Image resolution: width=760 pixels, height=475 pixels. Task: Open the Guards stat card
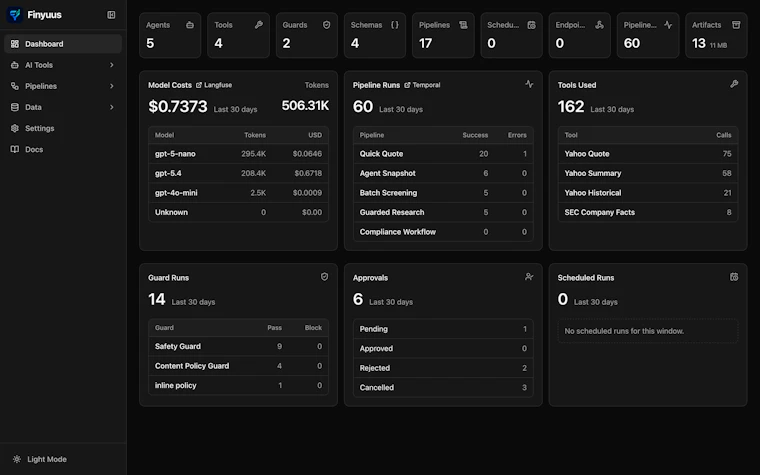pos(306,35)
